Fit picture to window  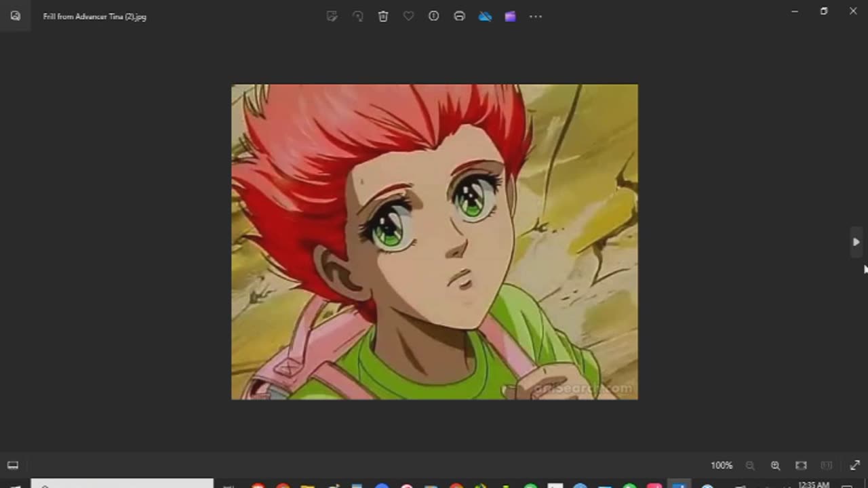coord(801,466)
